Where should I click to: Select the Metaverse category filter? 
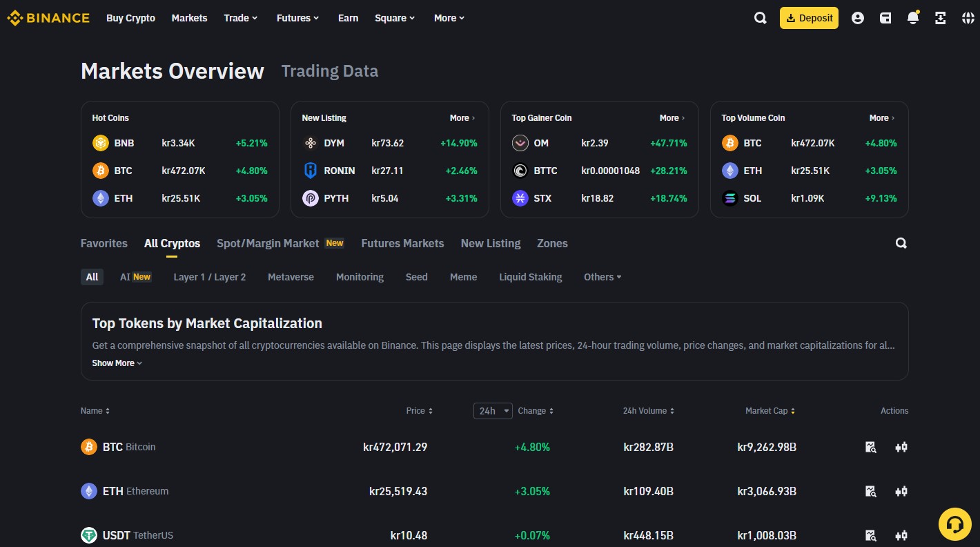pyautogui.click(x=291, y=277)
